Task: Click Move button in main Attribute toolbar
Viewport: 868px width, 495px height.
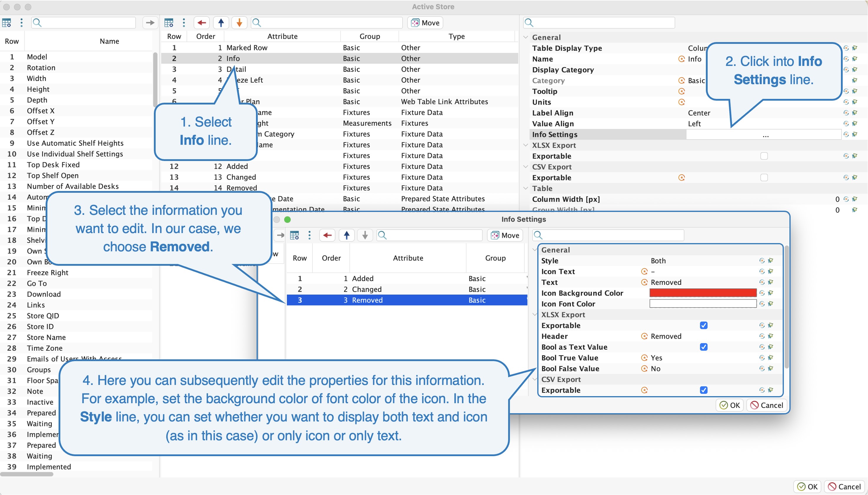Action: (x=425, y=23)
